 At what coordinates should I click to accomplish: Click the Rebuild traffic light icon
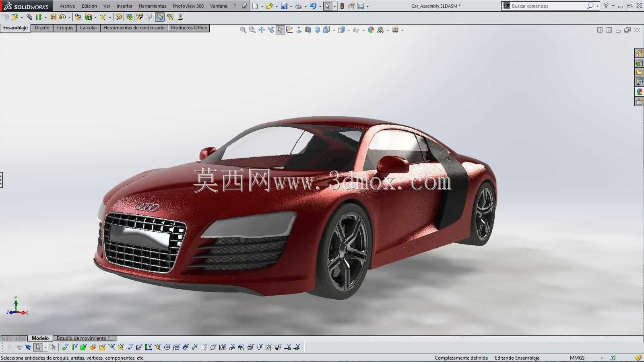342,6
